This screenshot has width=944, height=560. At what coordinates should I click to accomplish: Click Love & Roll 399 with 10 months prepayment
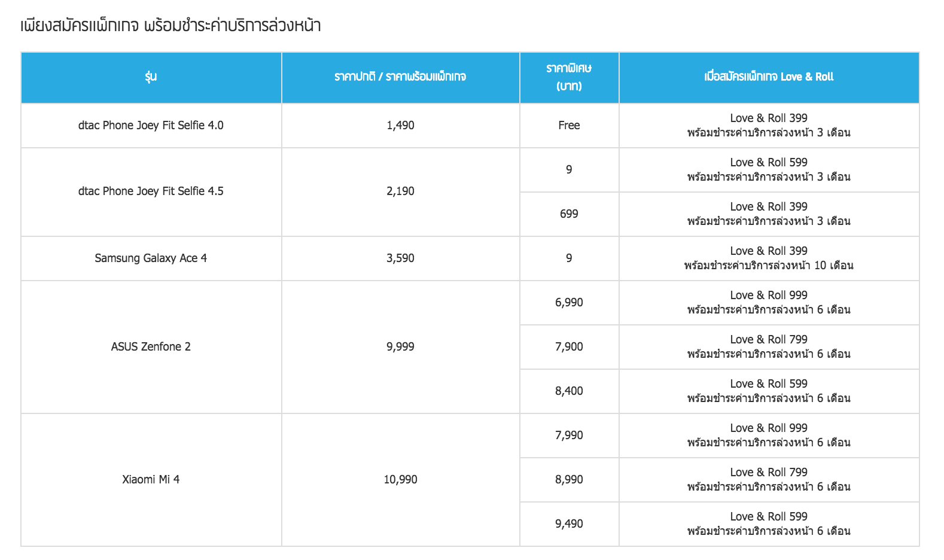tap(769, 258)
